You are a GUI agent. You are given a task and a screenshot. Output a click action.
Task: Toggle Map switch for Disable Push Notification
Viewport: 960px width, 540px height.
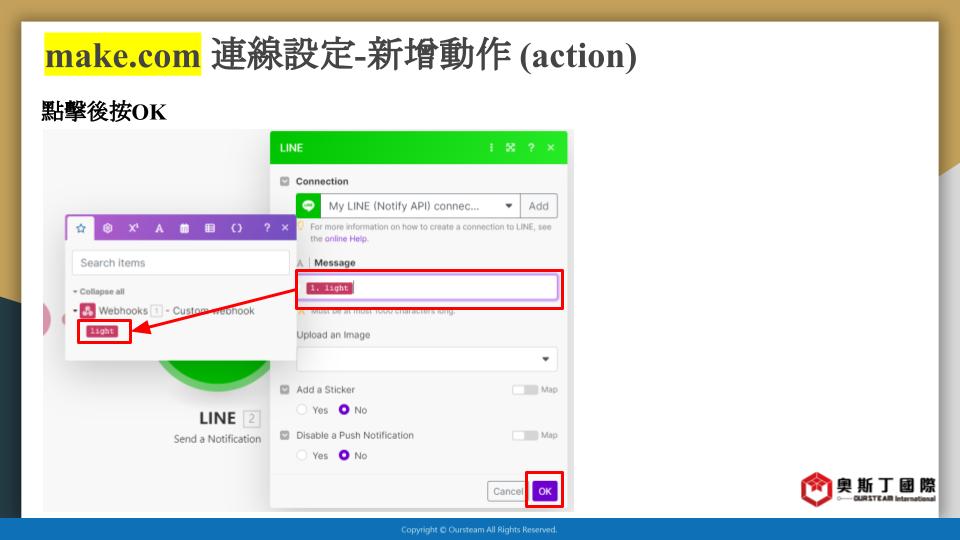click(x=525, y=435)
